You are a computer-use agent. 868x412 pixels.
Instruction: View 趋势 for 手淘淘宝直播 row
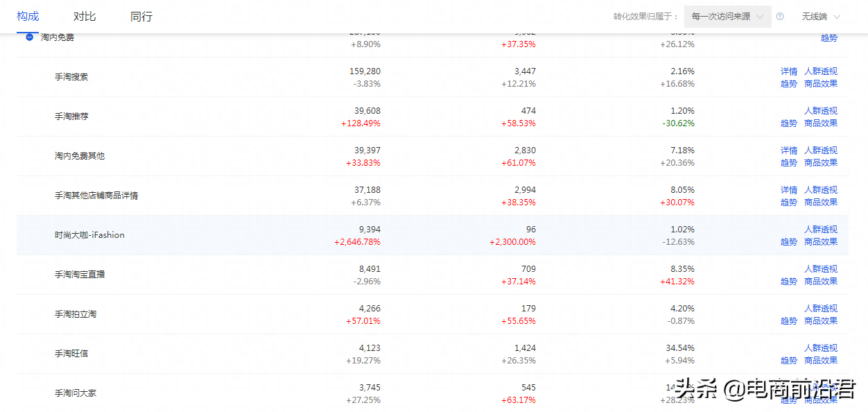pyautogui.click(x=789, y=282)
